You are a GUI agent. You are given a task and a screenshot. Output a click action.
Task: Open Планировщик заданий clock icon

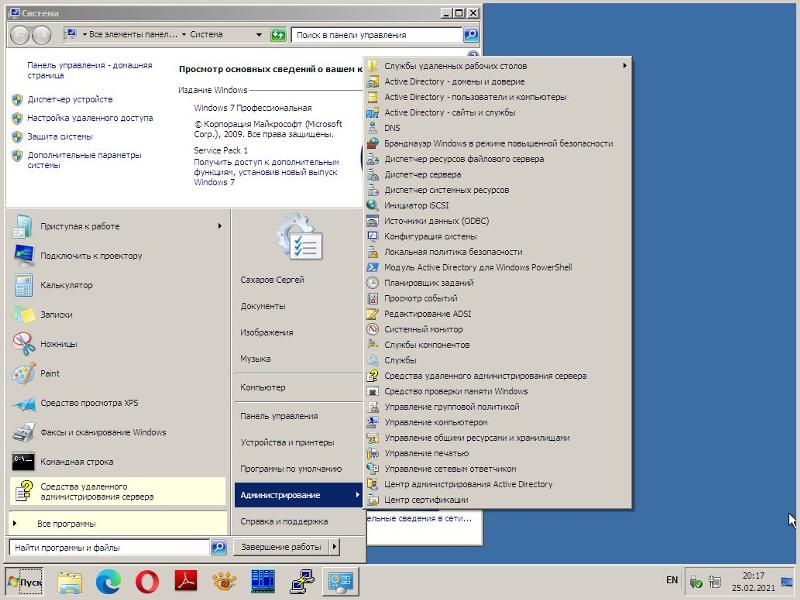(373, 283)
